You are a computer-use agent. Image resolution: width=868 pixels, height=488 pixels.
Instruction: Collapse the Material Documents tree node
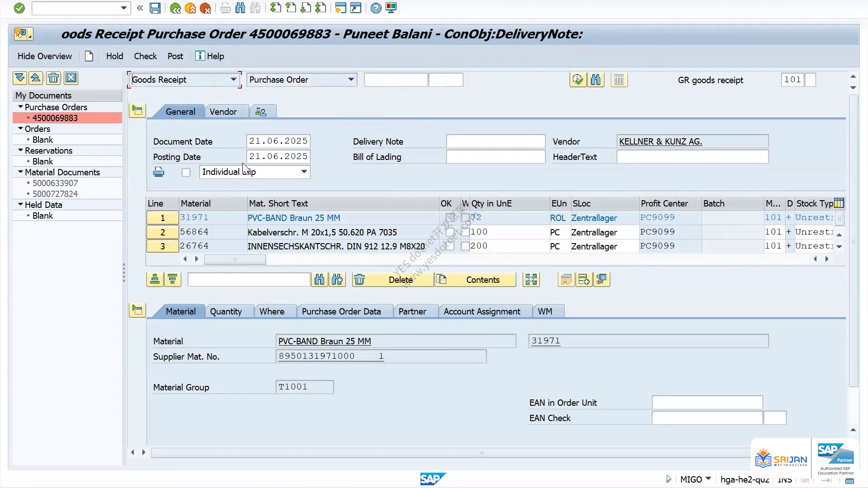20,172
